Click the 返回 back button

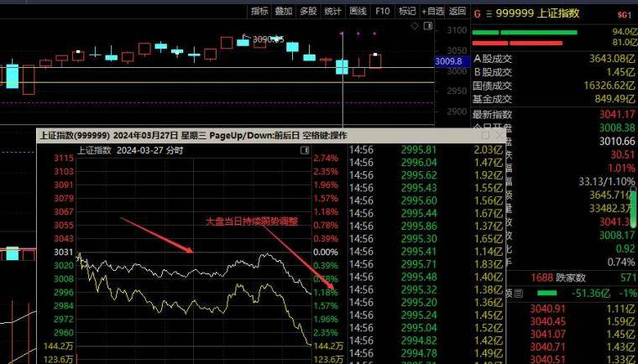coord(458,12)
